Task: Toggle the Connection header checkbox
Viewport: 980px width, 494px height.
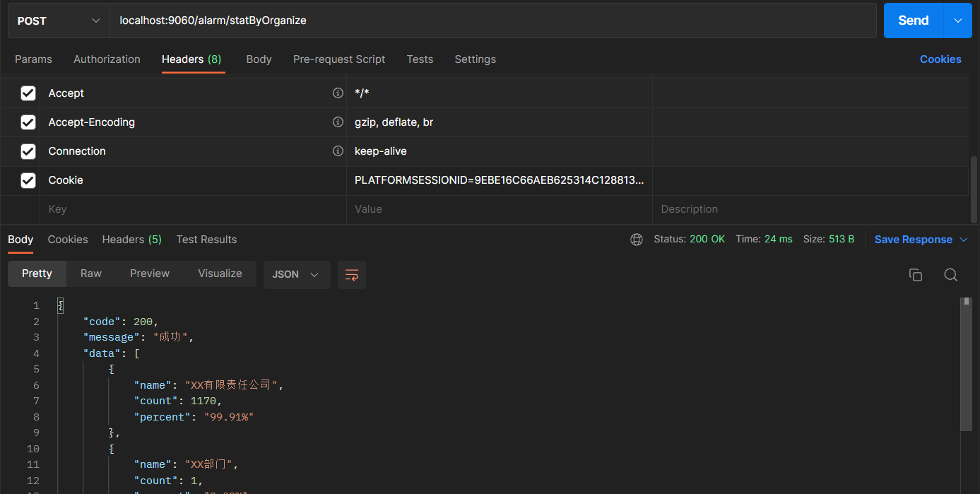Action: 28,151
